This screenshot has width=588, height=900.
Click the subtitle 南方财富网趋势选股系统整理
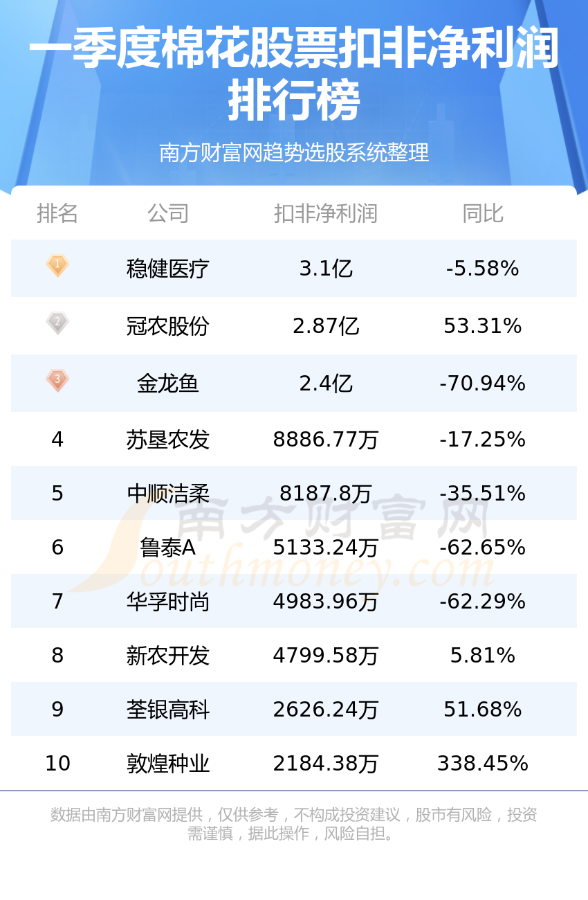[294, 152]
